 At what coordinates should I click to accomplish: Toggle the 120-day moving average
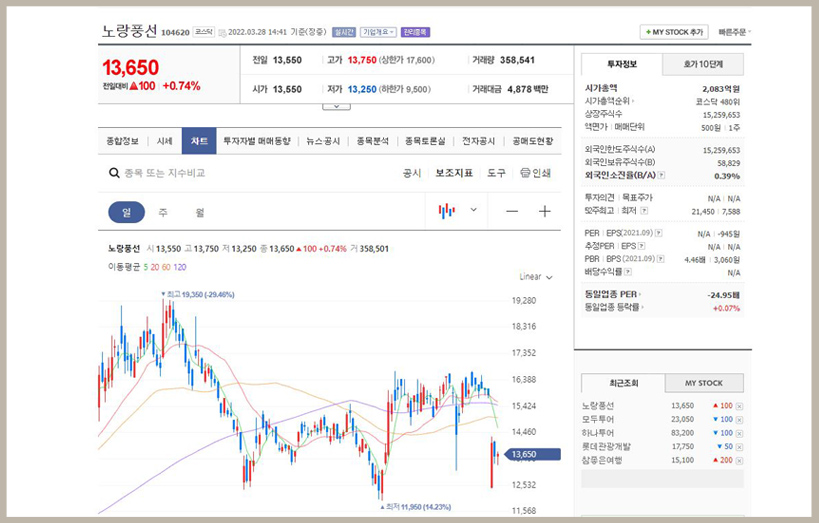(x=180, y=267)
